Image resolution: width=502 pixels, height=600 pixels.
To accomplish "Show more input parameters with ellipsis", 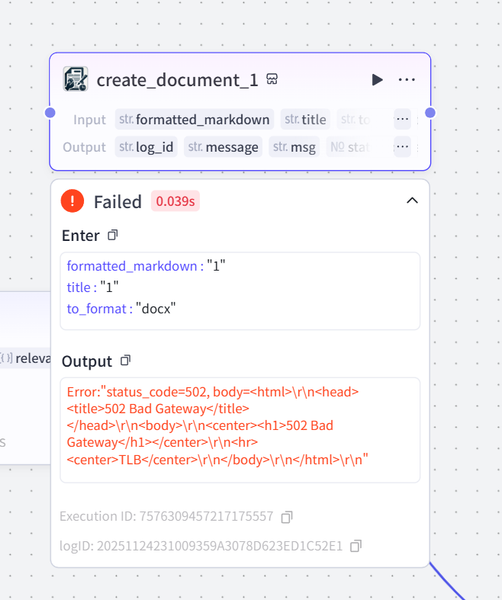I will pos(402,119).
